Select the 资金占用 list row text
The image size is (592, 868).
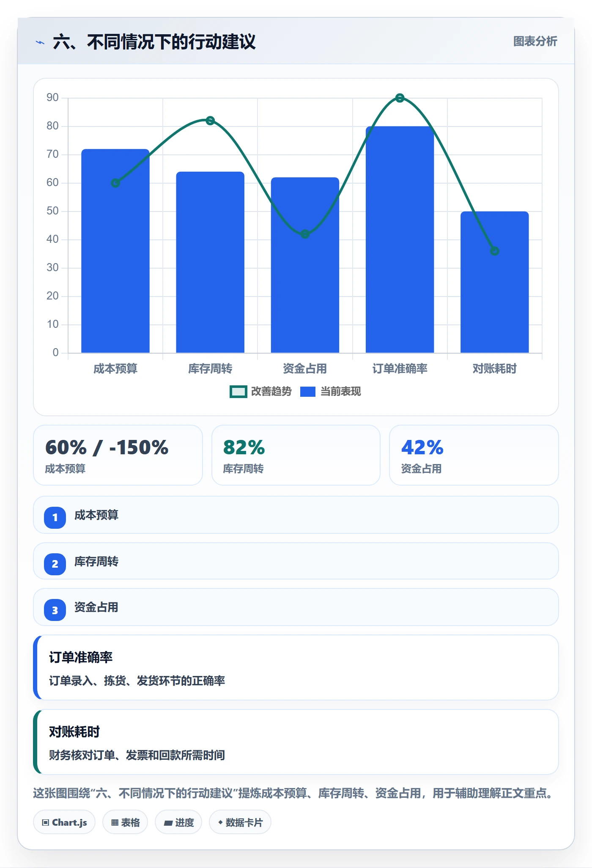pos(96,607)
